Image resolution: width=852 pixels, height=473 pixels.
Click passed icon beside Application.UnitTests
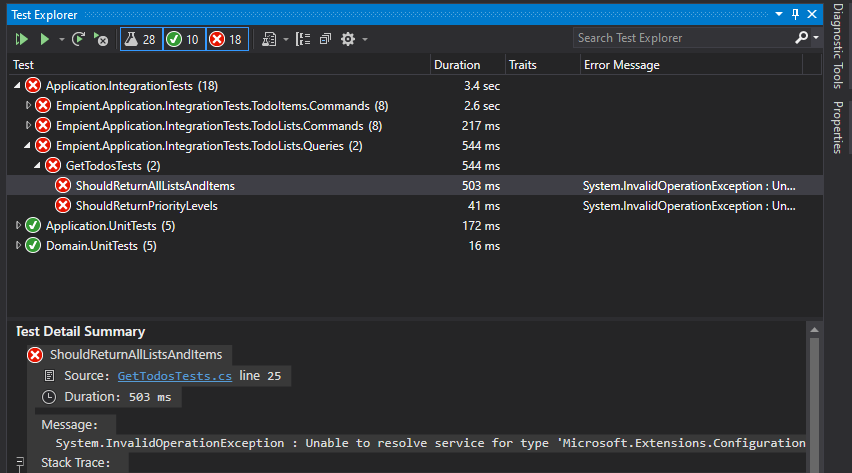coord(33,226)
